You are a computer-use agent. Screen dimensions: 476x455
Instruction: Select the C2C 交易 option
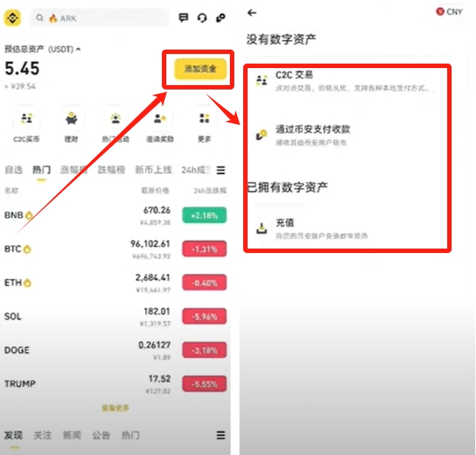pos(347,81)
